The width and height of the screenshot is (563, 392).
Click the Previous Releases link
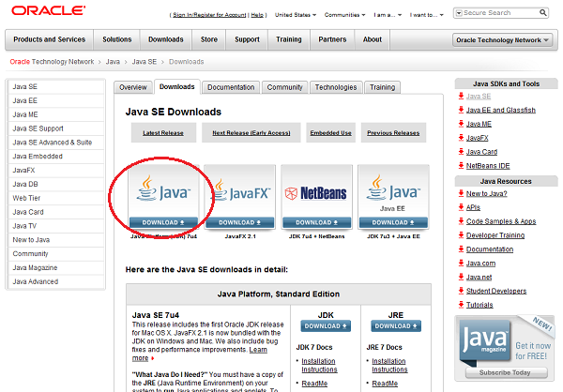pyautogui.click(x=393, y=133)
